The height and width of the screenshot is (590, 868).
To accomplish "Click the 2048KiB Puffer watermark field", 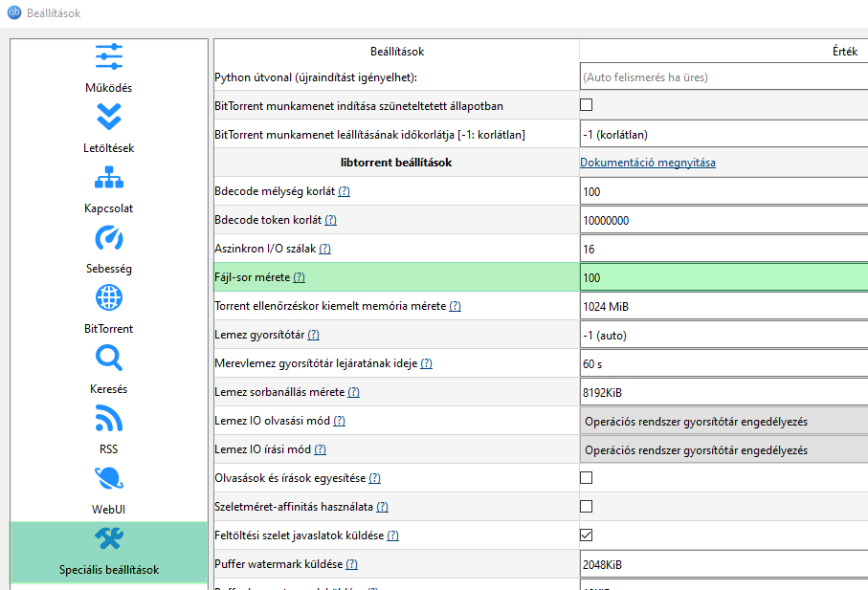I will [x=723, y=564].
